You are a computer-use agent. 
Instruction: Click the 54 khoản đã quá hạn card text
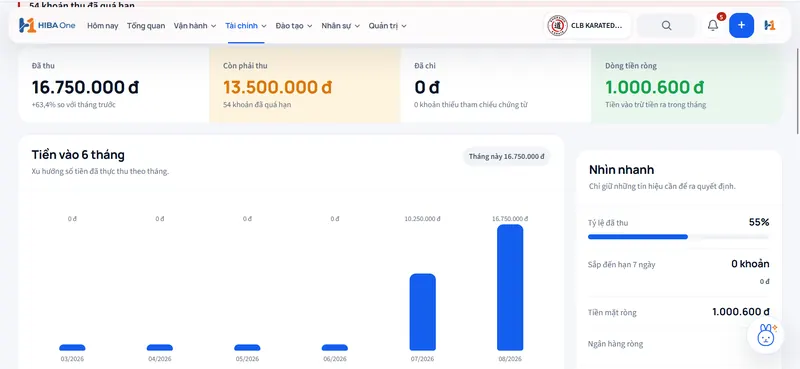(x=257, y=105)
